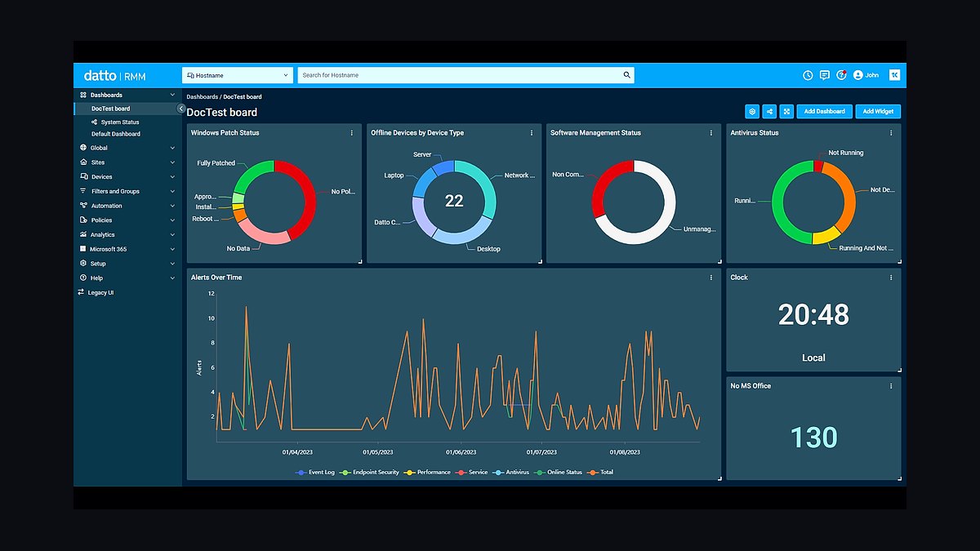980x551 pixels.
Task: Click the Analytics chart icon in sidebar
Action: (83, 235)
